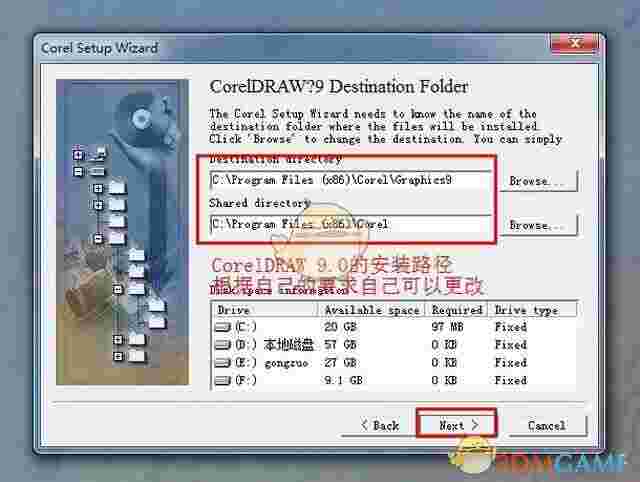The width and height of the screenshot is (640, 482).
Task: Click the 'CorelDRAW?9 Destination Folder' heading
Action: [338, 87]
